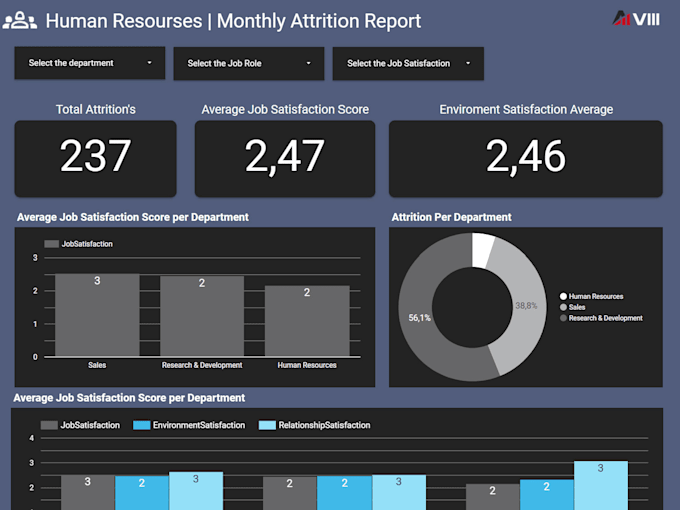Click the EnvironmentSatisfaction legend swatch
680x510 pixels.
pyautogui.click(x=141, y=425)
